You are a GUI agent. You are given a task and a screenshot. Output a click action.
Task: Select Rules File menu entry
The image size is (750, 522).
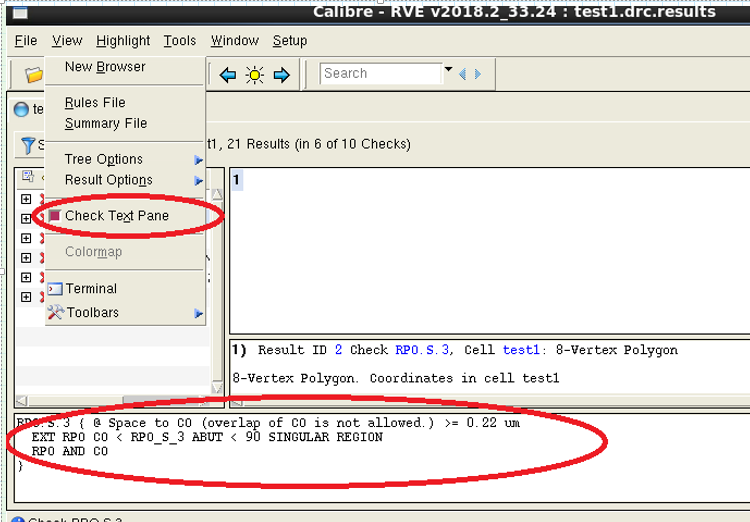tap(95, 102)
